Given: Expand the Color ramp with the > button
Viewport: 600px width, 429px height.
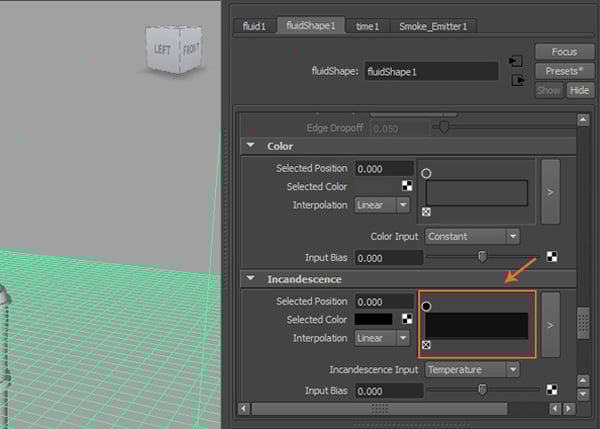Looking at the screenshot, I should (x=551, y=192).
